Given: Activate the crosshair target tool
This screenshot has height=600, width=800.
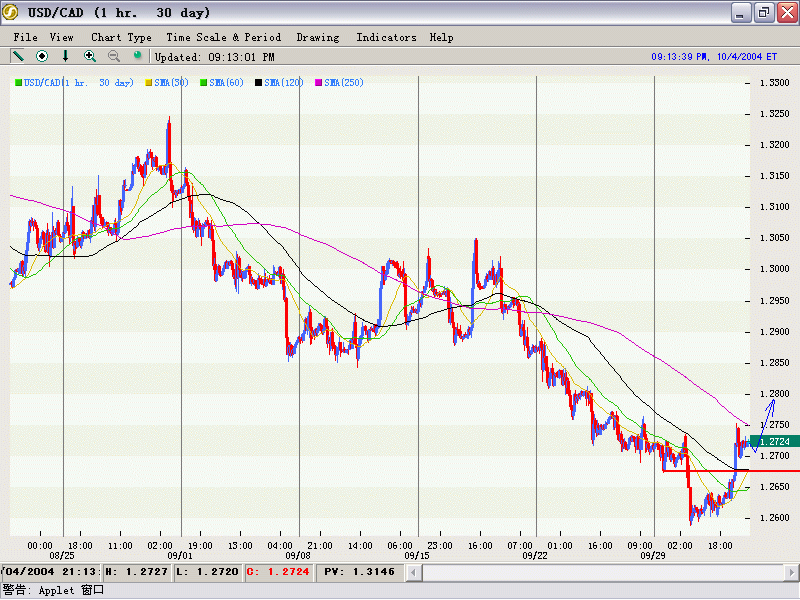Looking at the screenshot, I should (x=42, y=56).
